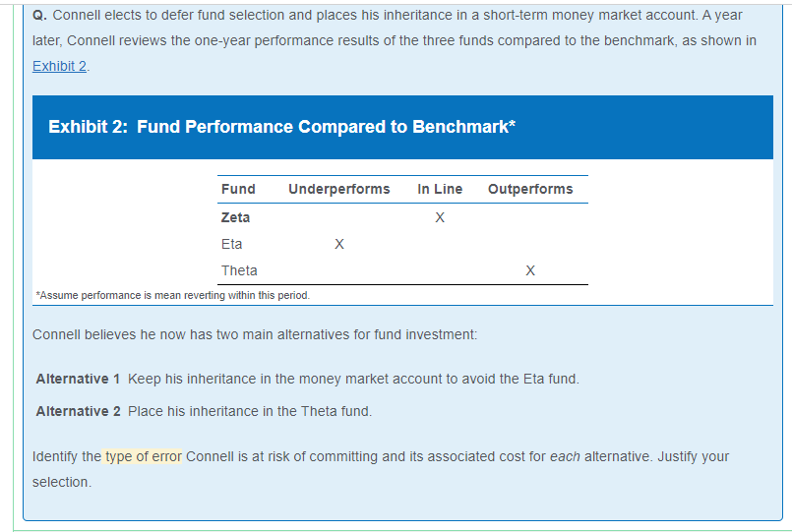Image resolution: width=792 pixels, height=532 pixels.
Task: Click 'Place his inheritance in the Theta fund' text
Action: point(250,411)
